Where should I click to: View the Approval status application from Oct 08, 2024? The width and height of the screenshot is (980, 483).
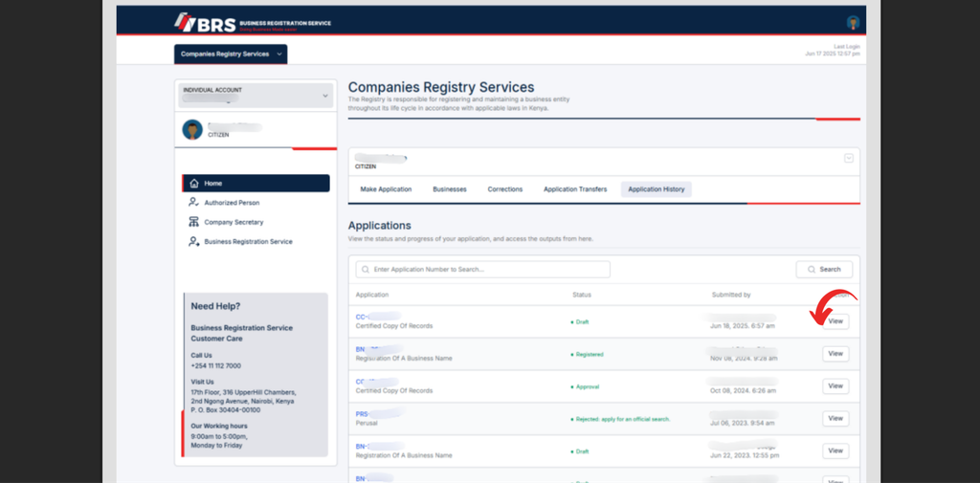point(835,386)
